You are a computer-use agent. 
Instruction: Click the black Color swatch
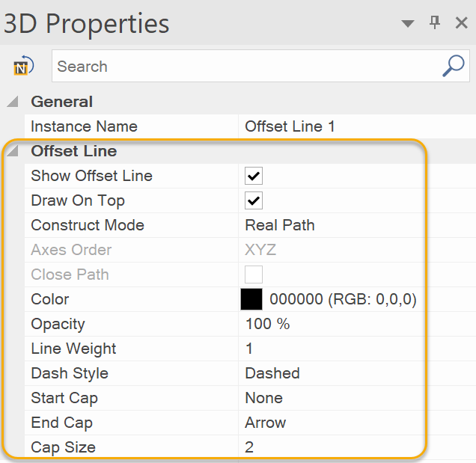coord(251,300)
